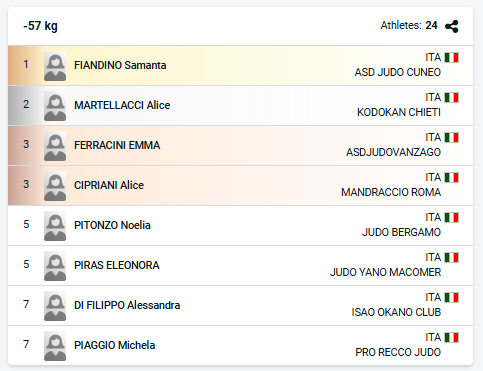This screenshot has height=371, width=483.
Task: Click MARTELLACCI Alice's profile avatar
Action: click(x=55, y=106)
